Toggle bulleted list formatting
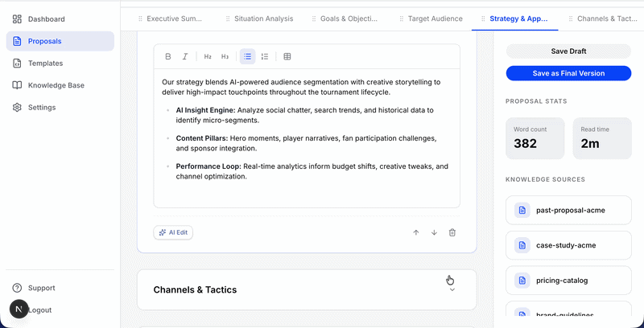This screenshot has height=328, width=644. click(x=248, y=56)
